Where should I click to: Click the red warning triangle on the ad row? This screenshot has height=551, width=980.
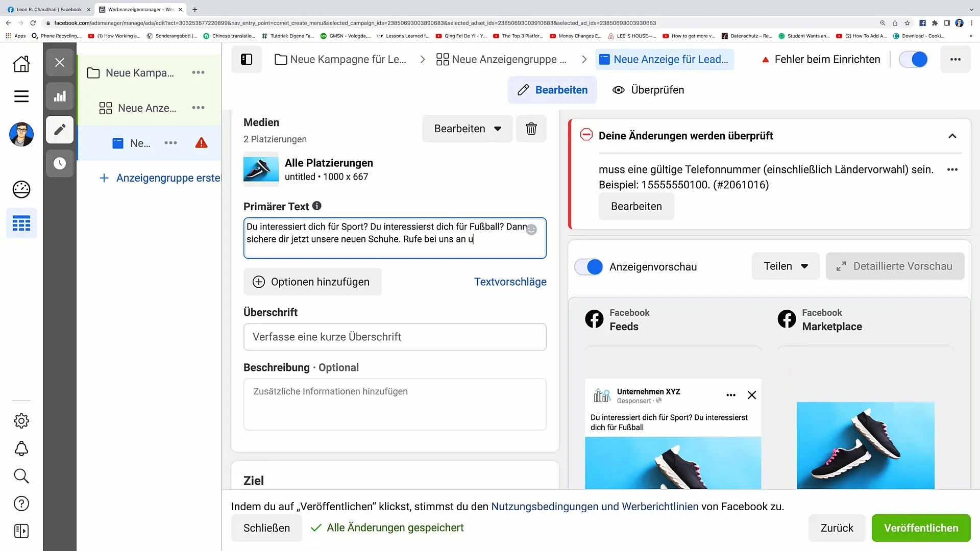[202, 143]
